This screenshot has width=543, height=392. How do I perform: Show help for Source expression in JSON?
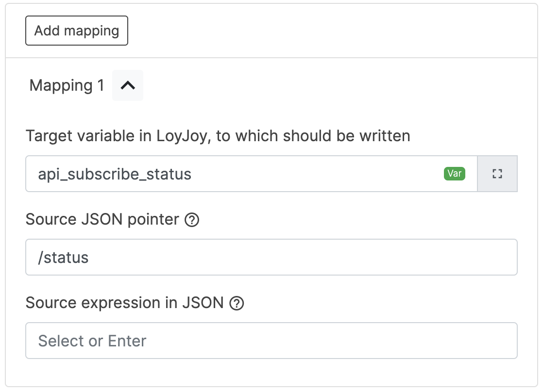pos(237,303)
